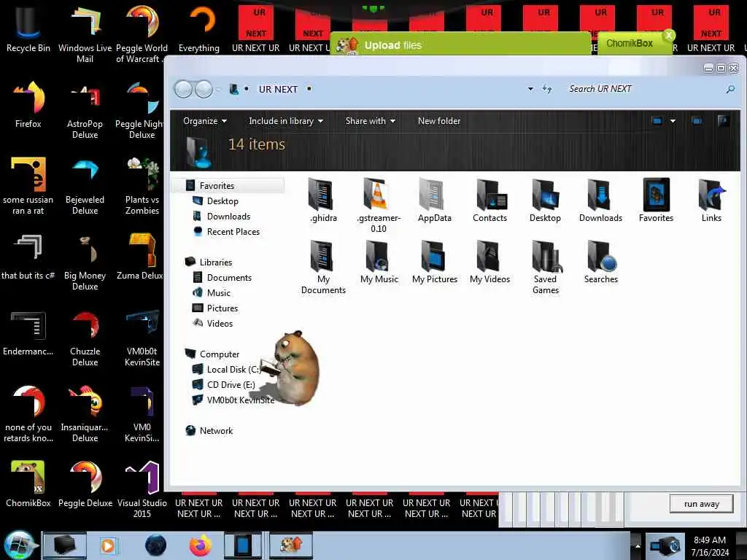Open the address bar history dropdown
The height and width of the screenshot is (560, 747).
(x=530, y=89)
